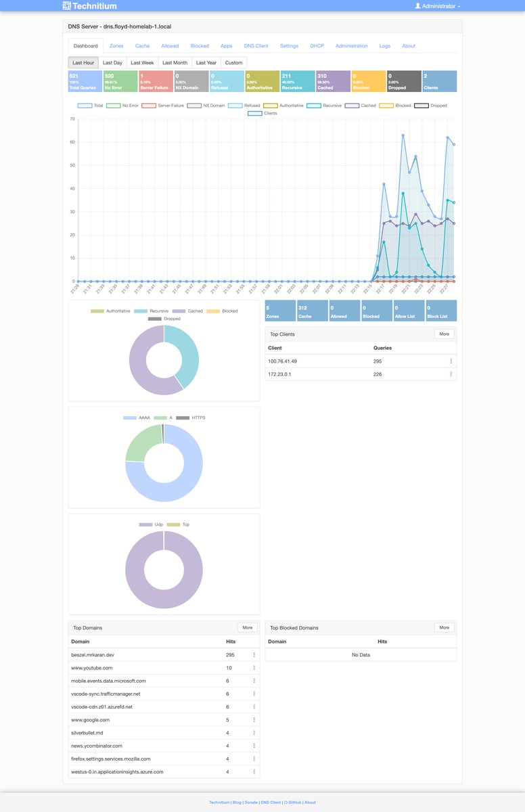Select Last Year time range
Screen dimensions: 525x812
pos(206,62)
